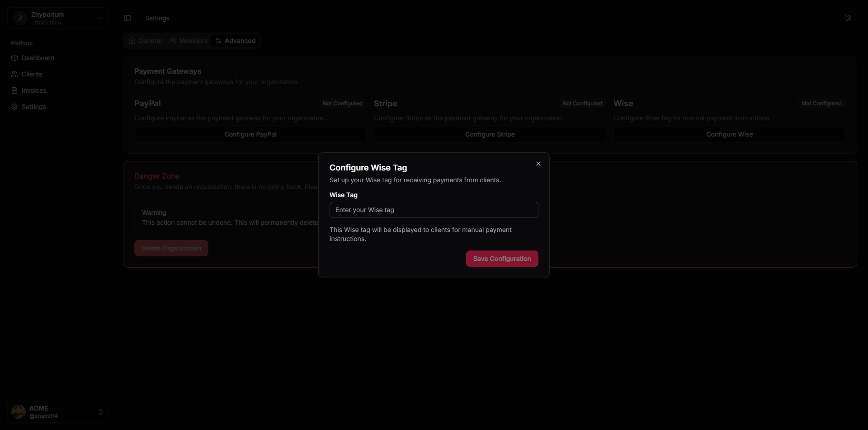868x430 pixels.
Task: Click the Stripe gateway title
Action: pyautogui.click(x=386, y=104)
